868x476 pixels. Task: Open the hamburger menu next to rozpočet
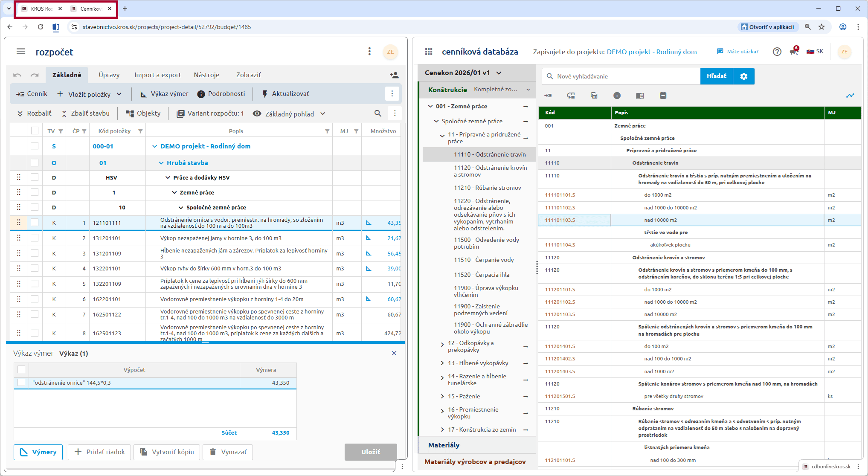(x=21, y=52)
